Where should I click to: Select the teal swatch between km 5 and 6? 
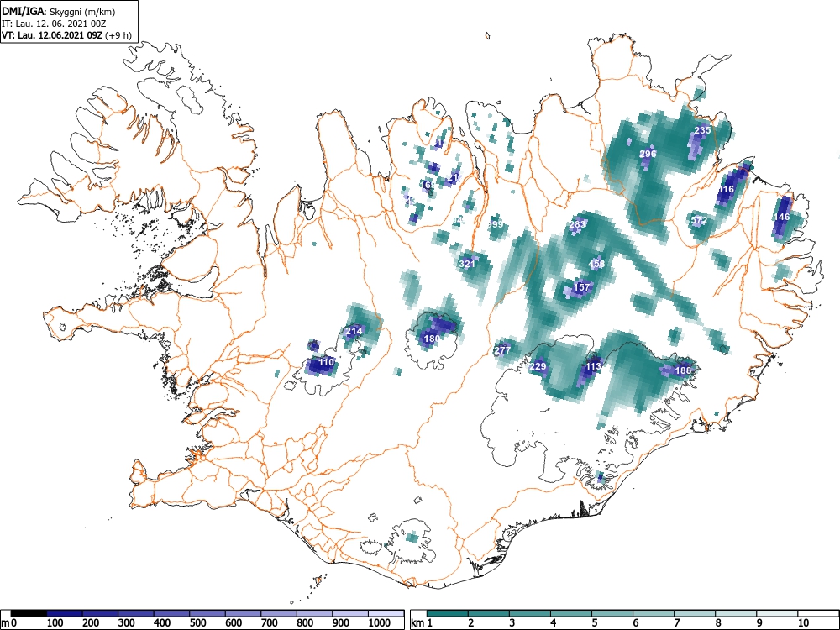pos(612,613)
